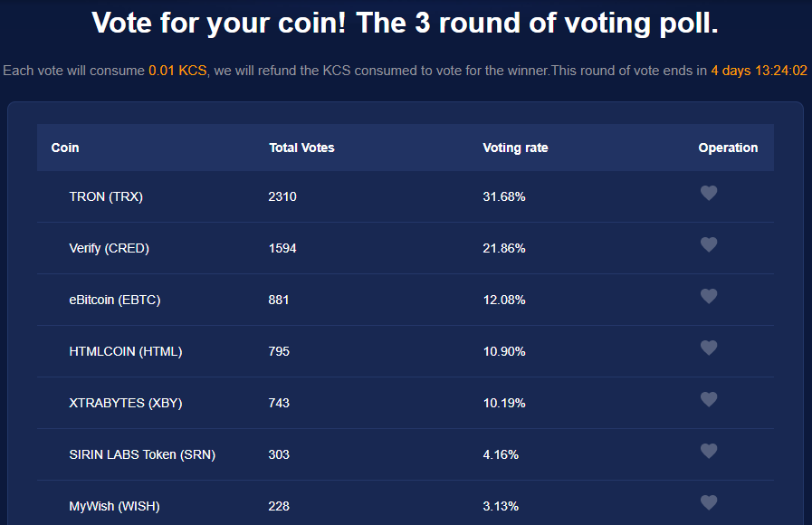The image size is (812, 525).
Task: Vote for HTMLCOIN (HTML) using its heart
Action: click(x=709, y=348)
